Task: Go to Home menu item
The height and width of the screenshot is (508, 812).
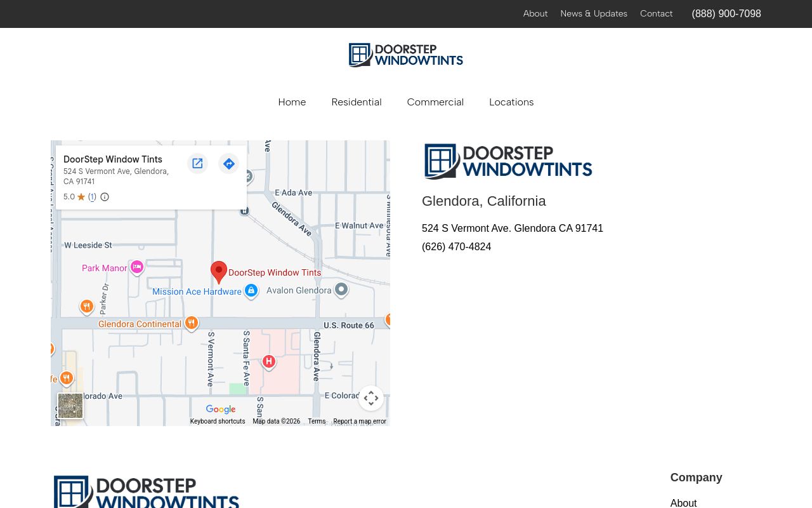Action: point(292,102)
